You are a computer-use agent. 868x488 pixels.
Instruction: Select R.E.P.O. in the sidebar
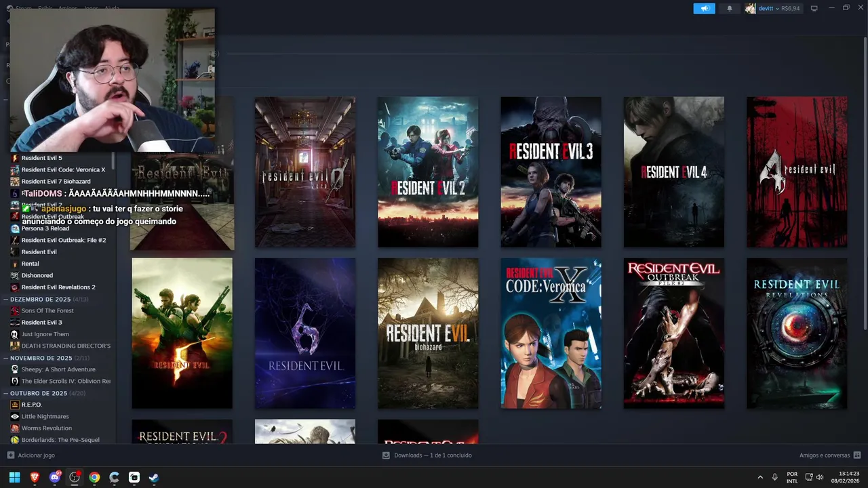coord(31,405)
